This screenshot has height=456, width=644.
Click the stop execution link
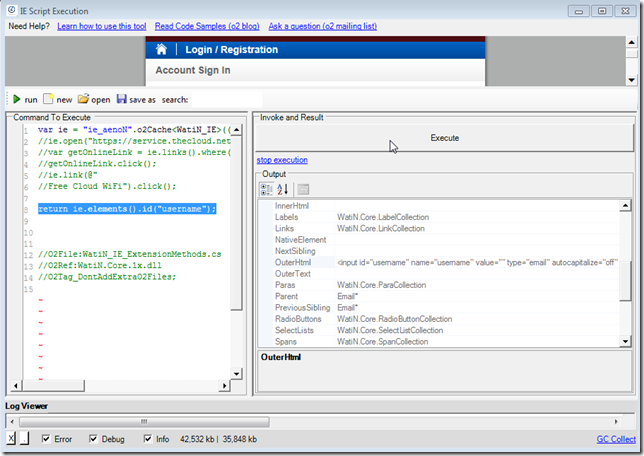[x=282, y=160]
